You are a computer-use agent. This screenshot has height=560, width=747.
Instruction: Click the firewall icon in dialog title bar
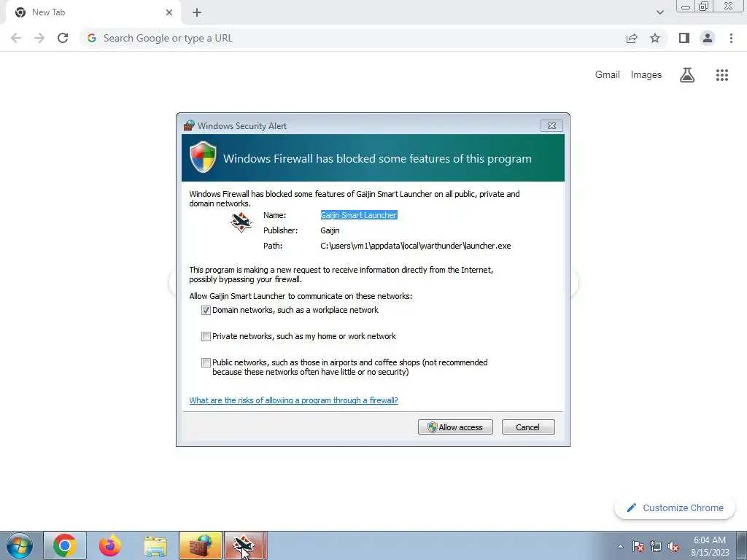point(189,125)
